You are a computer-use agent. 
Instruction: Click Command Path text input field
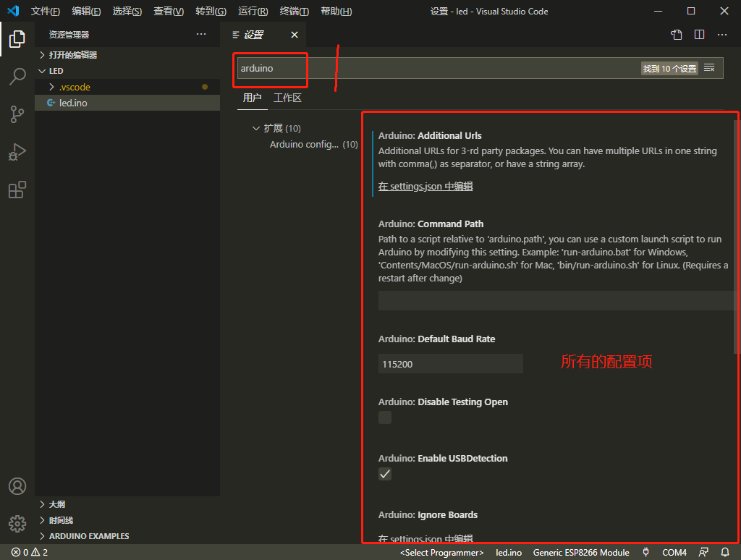pyautogui.click(x=556, y=301)
